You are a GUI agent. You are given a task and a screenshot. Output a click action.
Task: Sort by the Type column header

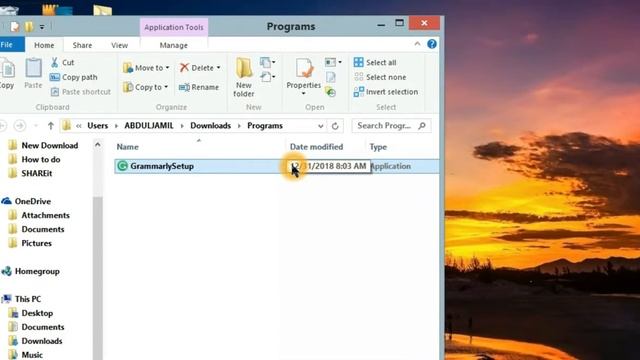(x=378, y=147)
